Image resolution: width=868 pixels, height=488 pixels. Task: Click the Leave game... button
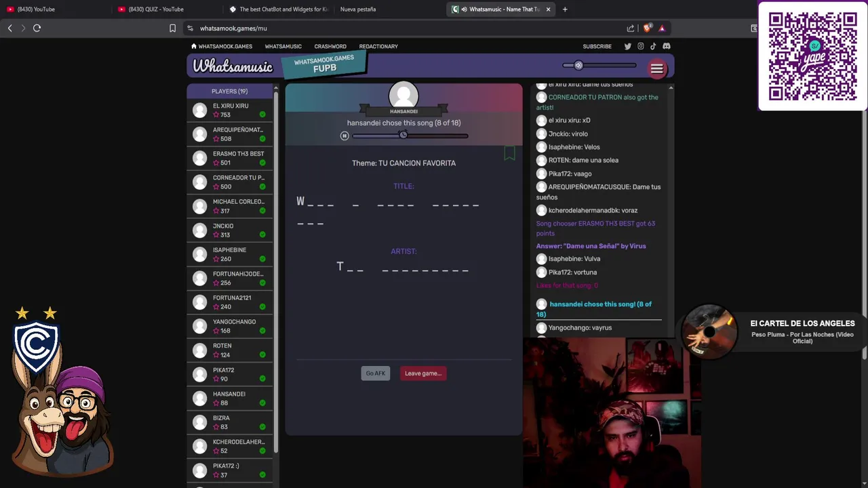[x=423, y=373]
